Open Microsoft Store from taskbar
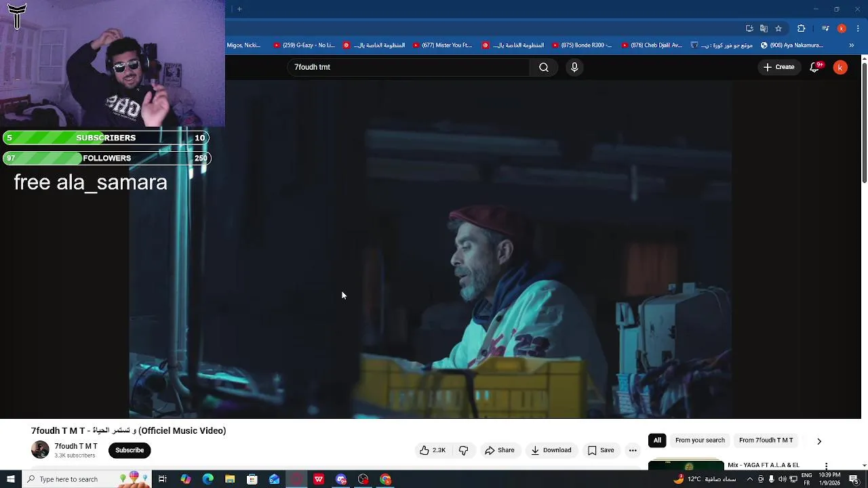The image size is (868, 488). click(x=252, y=479)
